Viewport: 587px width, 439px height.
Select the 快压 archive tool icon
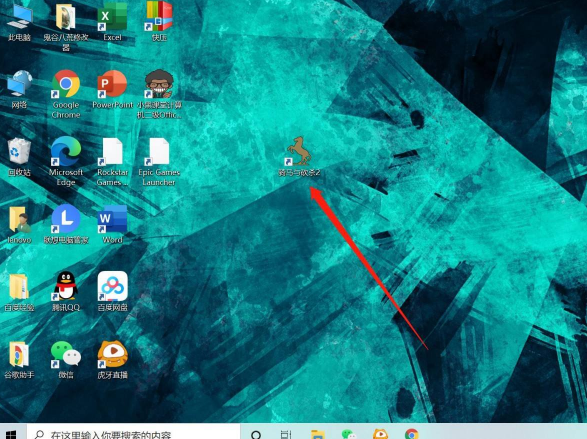[159, 16]
